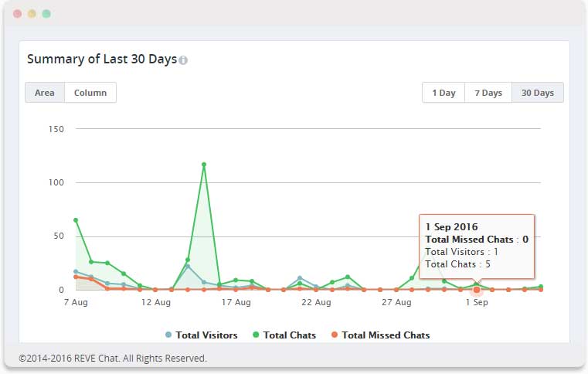Switch the chart to Area view

[45, 93]
